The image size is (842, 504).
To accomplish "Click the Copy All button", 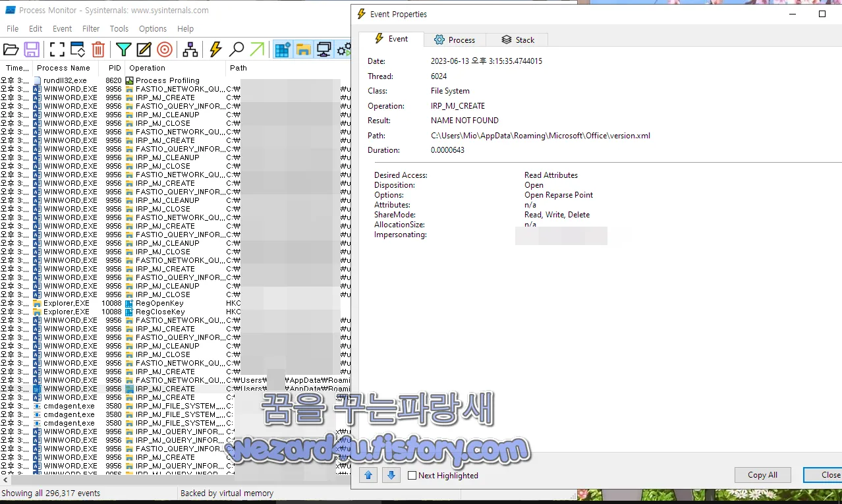I will (762, 475).
